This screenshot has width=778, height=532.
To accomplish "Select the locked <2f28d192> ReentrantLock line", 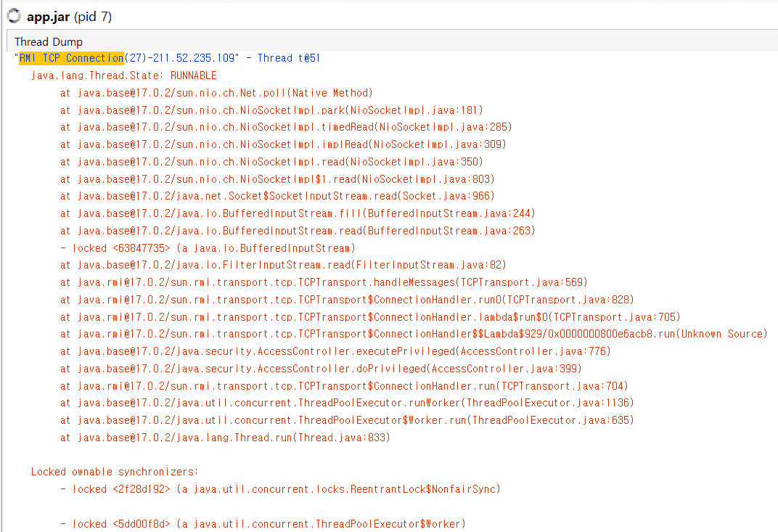I will 280,489.
